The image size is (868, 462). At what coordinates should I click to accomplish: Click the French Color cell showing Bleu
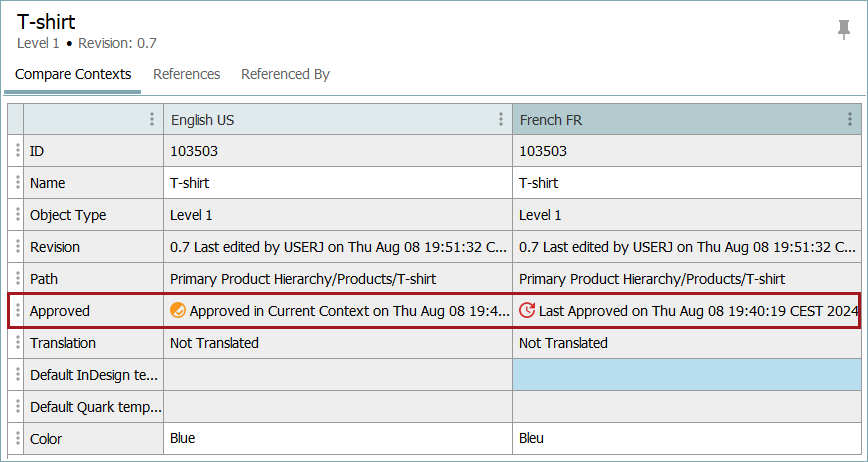tap(686, 438)
